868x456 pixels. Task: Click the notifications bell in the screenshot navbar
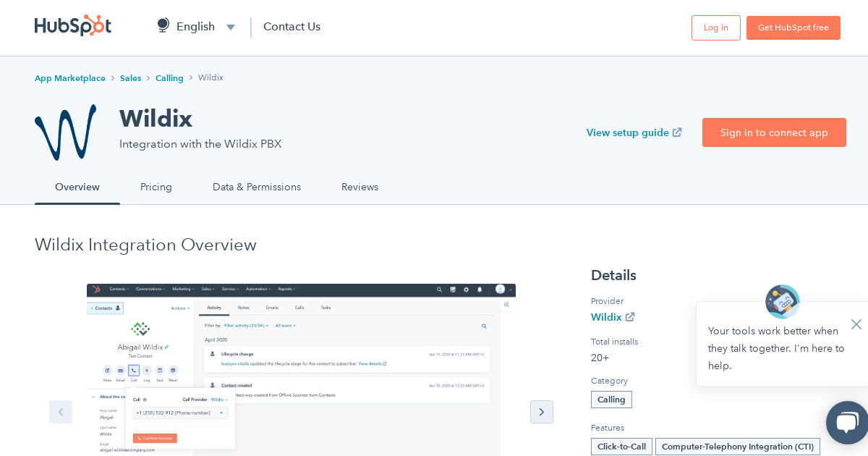click(478, 290)
